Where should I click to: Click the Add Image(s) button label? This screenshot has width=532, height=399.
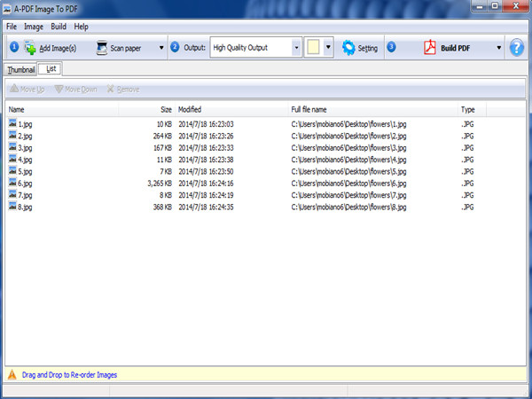coord(58,48)
